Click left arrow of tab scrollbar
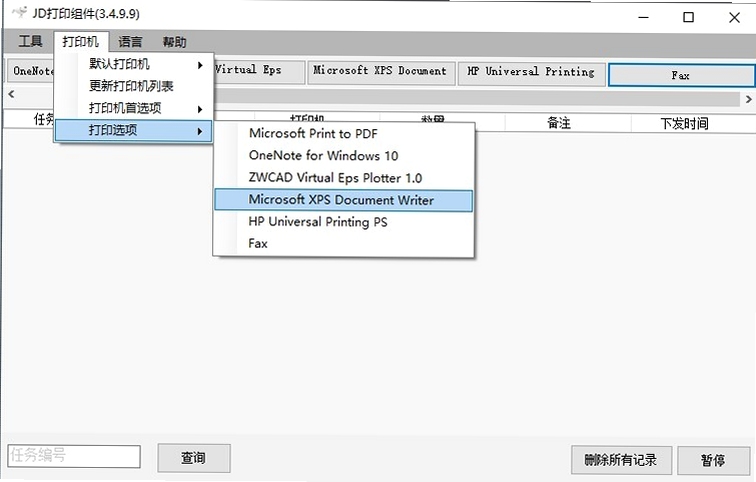Viewport: 756px width, 482px height. click(x=11, y=94)
